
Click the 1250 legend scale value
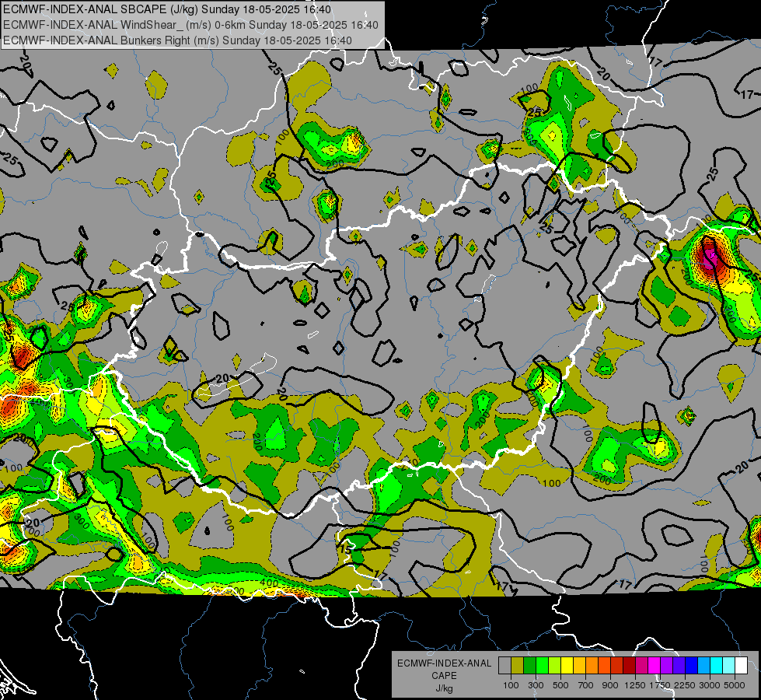pyautogui.click(x=635, y=685)
